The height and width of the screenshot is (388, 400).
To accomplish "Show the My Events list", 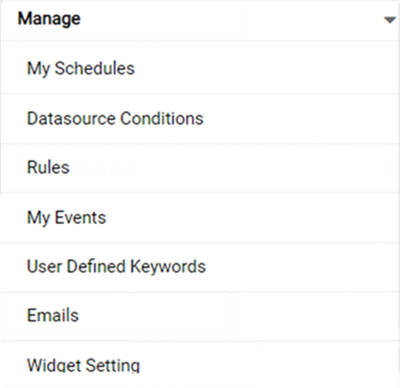I will pyautogui.click(x=200, y=217).
